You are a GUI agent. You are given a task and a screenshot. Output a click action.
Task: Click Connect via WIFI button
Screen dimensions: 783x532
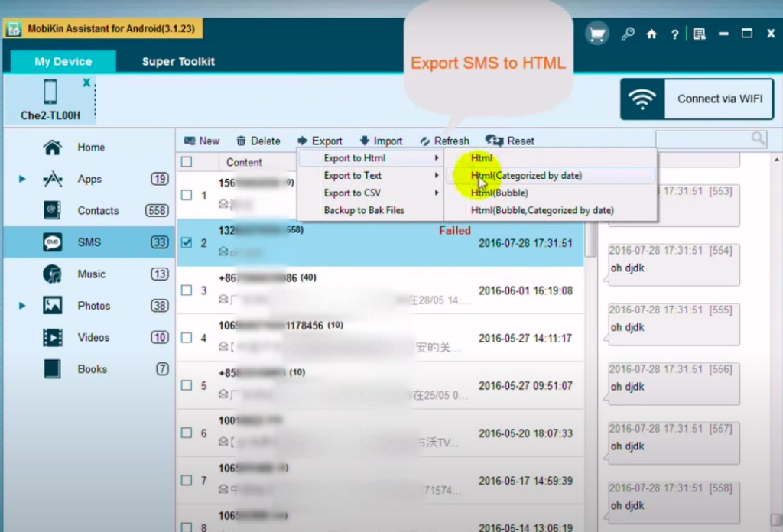tap(697, 99)
